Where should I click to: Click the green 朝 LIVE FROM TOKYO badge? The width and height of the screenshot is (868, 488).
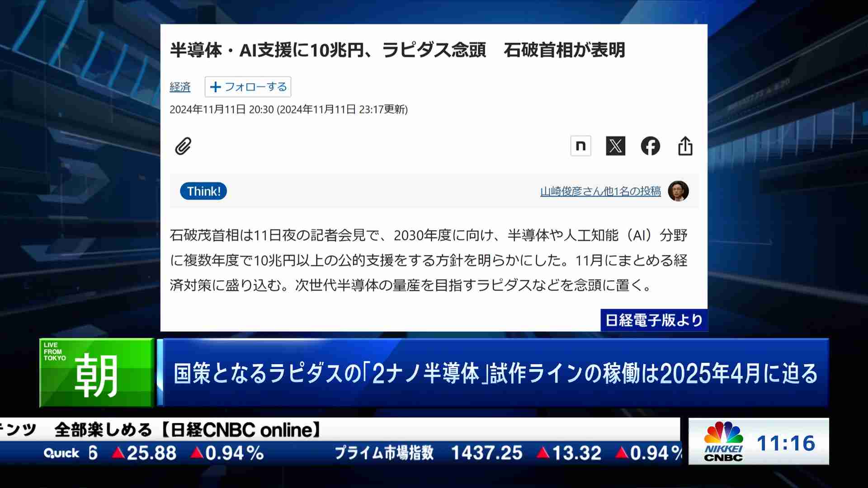click(96, 373)
